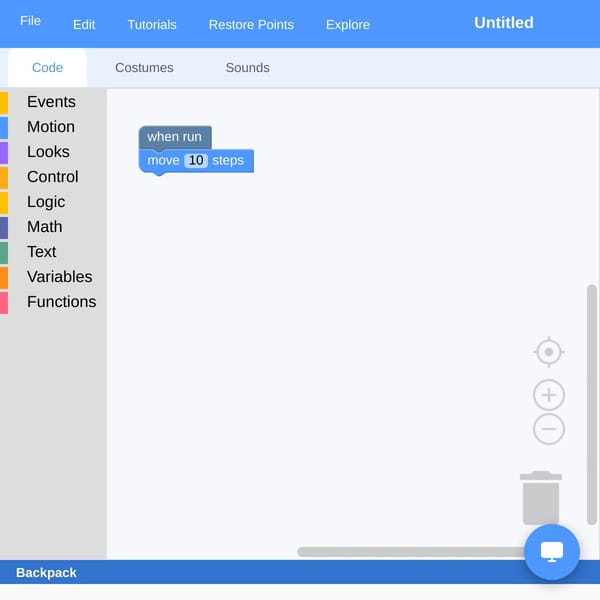
Task: Center the workspace with the crosshair icon
Action: (x=549, y=352)
